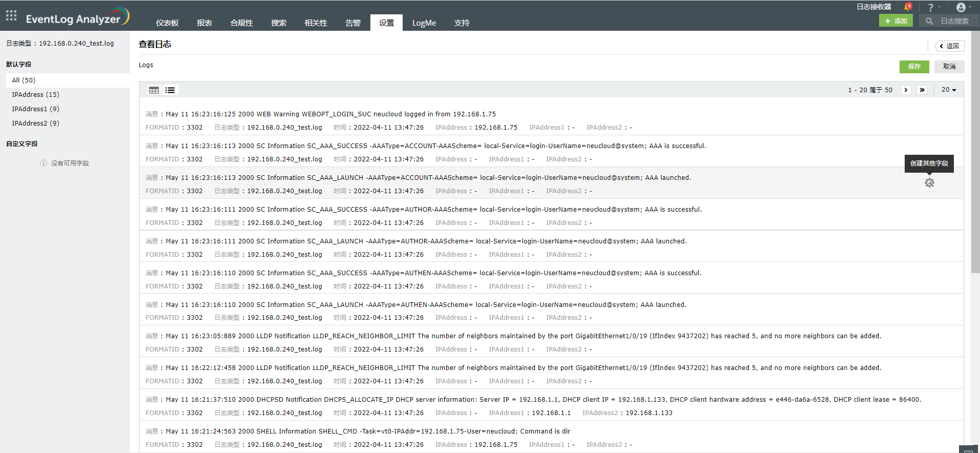
Task: Click IPAddress2 value 192.168.1.133
Action: click(649, 413)
